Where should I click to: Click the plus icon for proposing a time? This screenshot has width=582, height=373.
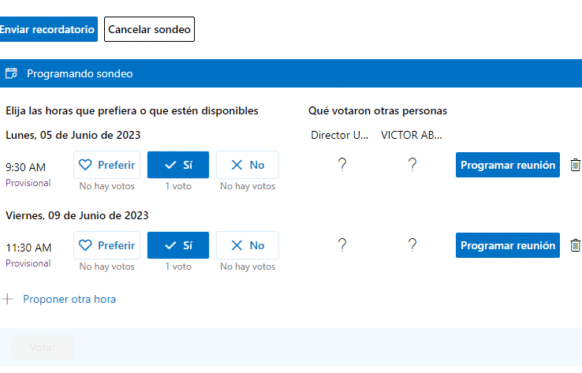(x=7, y=299)
